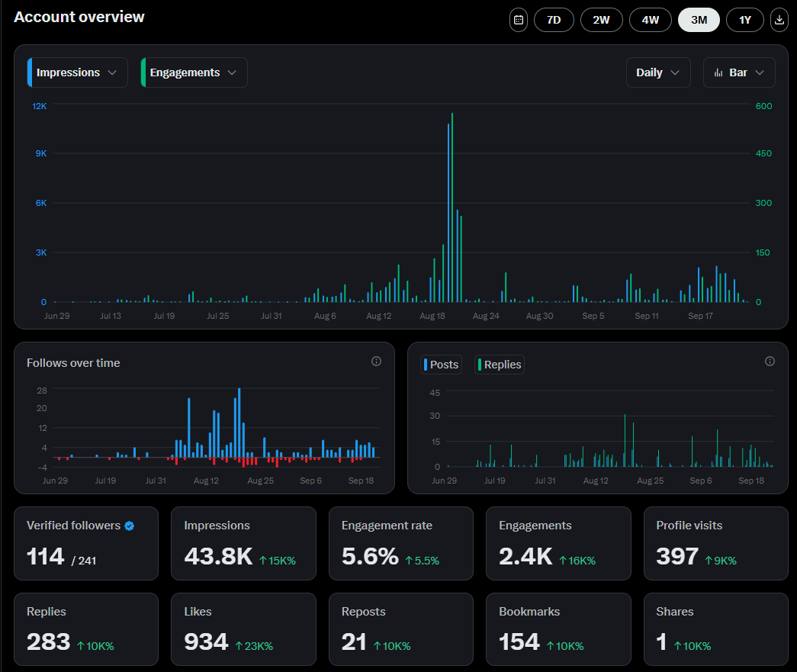Image resolution: width=797 pixels, height=672 pixels.
Task: Select the Likes metric card
Action: [243, 629]
